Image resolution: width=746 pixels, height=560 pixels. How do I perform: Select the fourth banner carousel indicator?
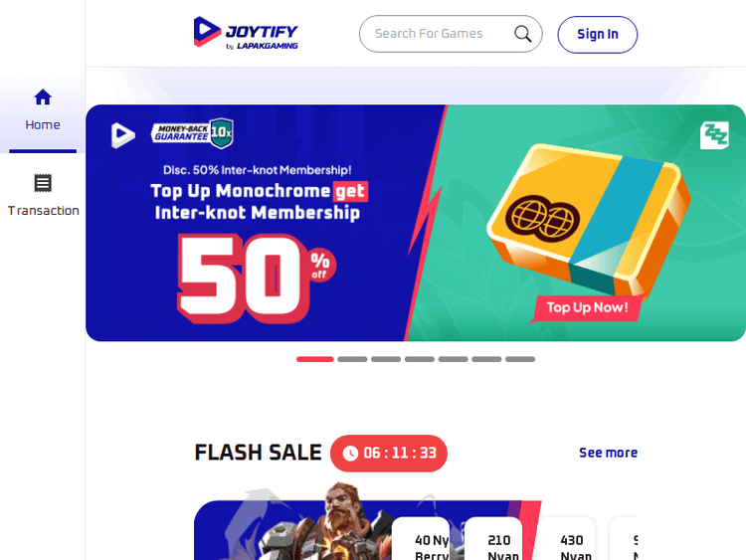point(420,359)
